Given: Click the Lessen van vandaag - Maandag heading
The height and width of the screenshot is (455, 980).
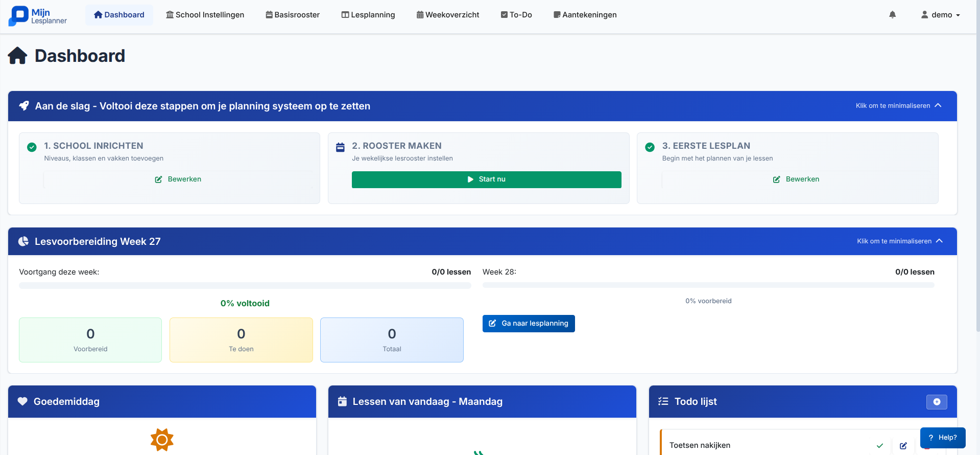Looking at the screenshot, I should pyautogui.click(x=427, y=401).
